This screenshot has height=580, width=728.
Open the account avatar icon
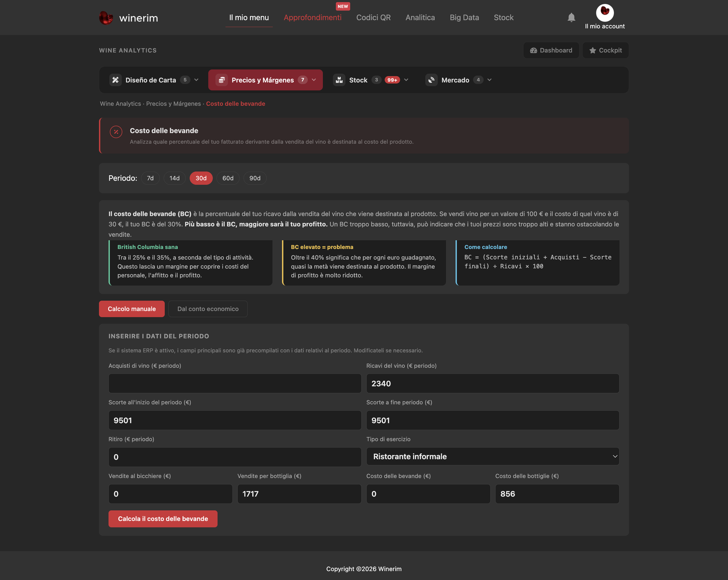[605, 13]
